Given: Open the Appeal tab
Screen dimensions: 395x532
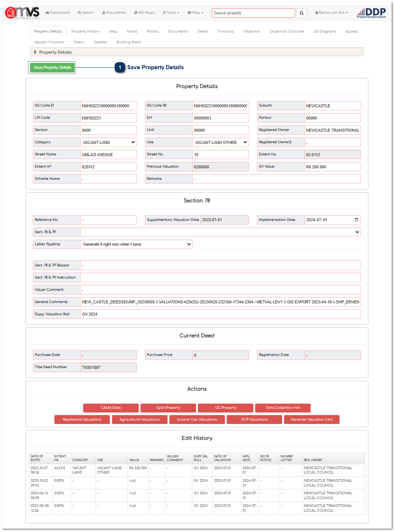Looking at the screenshot, I should [352, 31].
